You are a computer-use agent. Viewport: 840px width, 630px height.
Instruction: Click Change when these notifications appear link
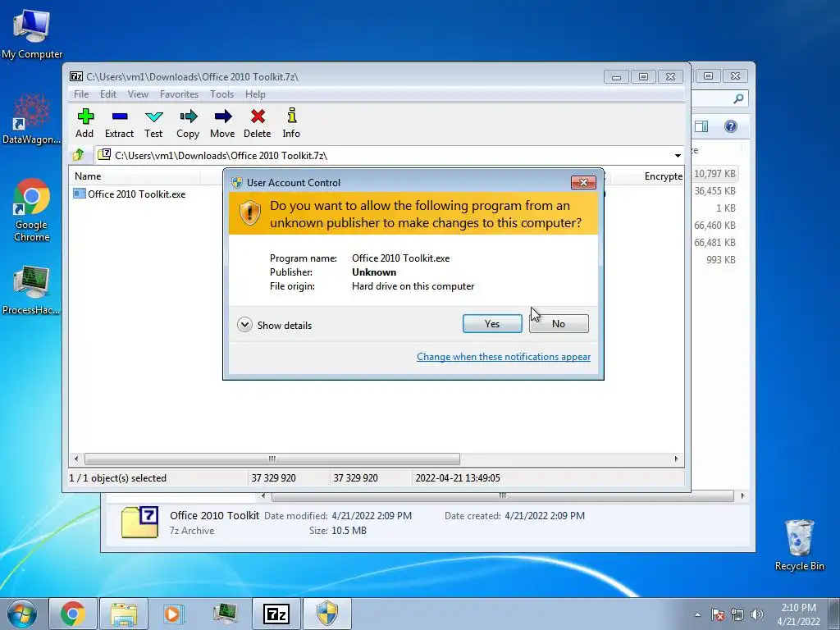coord(504,357)
